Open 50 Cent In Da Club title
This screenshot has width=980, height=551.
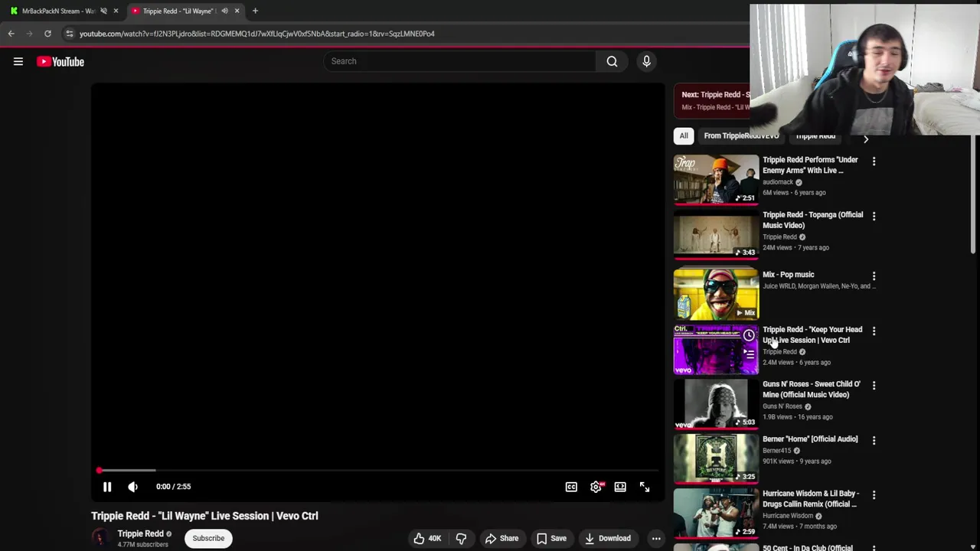[x=807, y=547]
